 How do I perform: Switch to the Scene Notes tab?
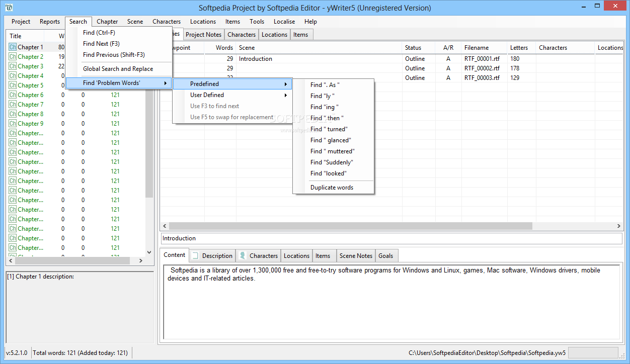coord(356,255)
